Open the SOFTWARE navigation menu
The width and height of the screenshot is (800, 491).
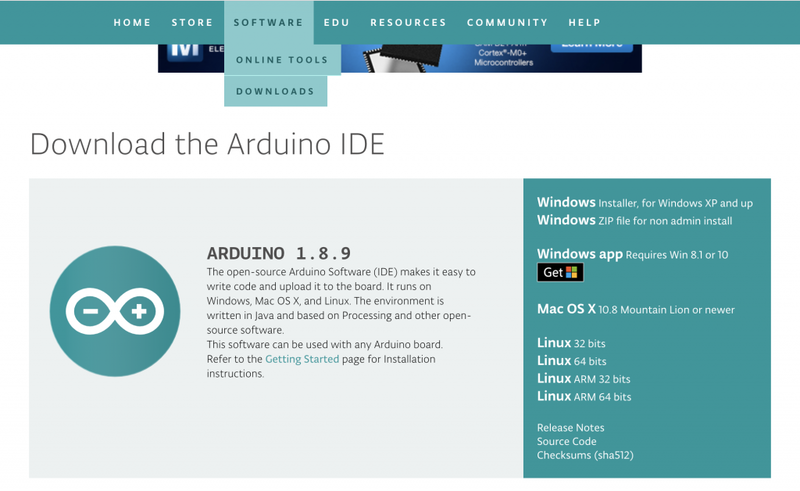pyautogui.click(x=268, y=22)
